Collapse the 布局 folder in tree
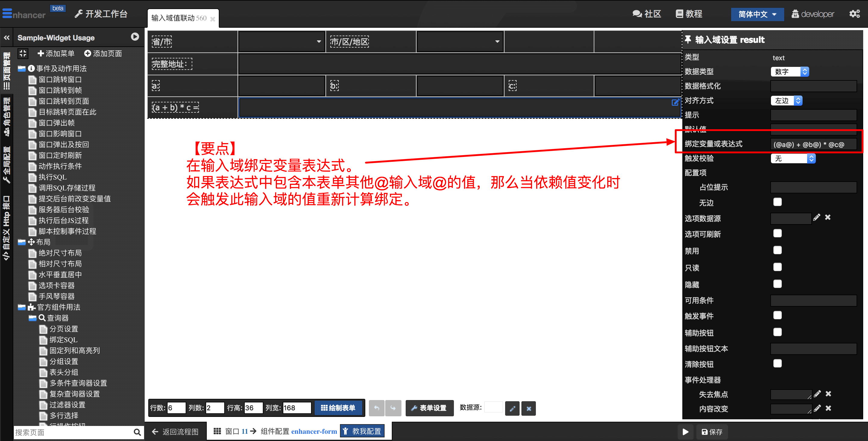The width and height of the screenshot is (868, 441). pyautogui.click(x=22, y=242)
